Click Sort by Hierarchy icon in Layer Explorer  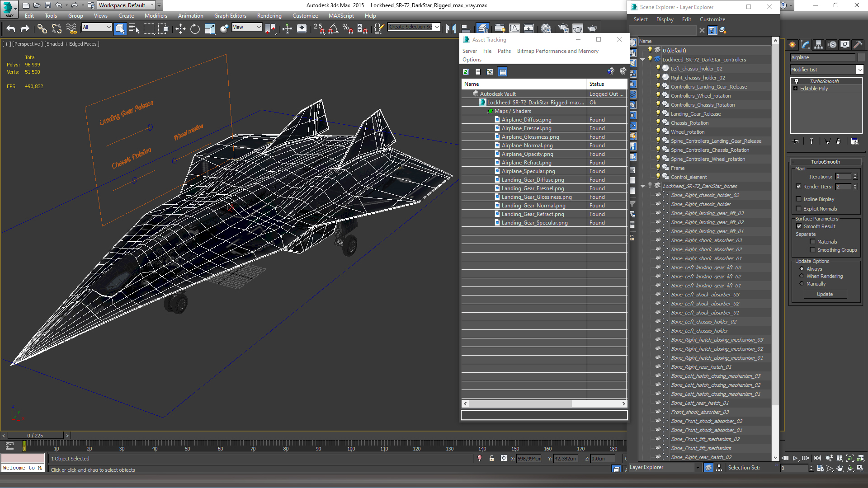click(719, 468)
